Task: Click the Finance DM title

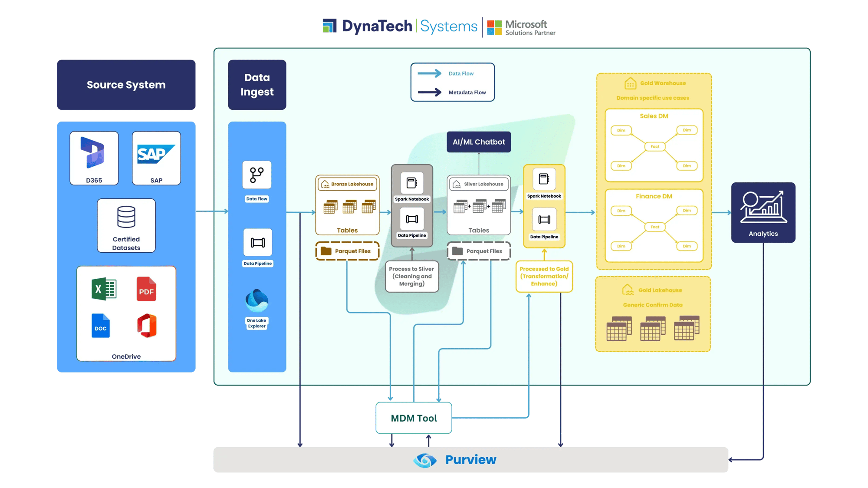Action: [654, 196]
